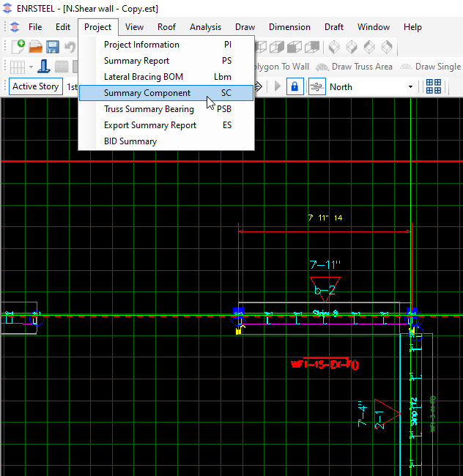
Task: Select the red WF1-15 wall label
Action: (325, 364)
